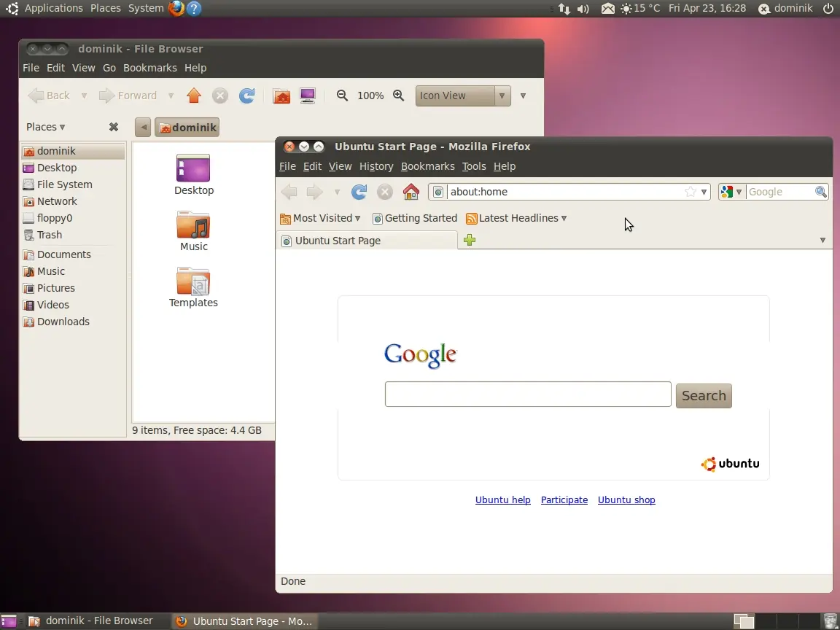Click the Firefox Back arrow
The height and width of the screenshot is (630, 840).
289,192
